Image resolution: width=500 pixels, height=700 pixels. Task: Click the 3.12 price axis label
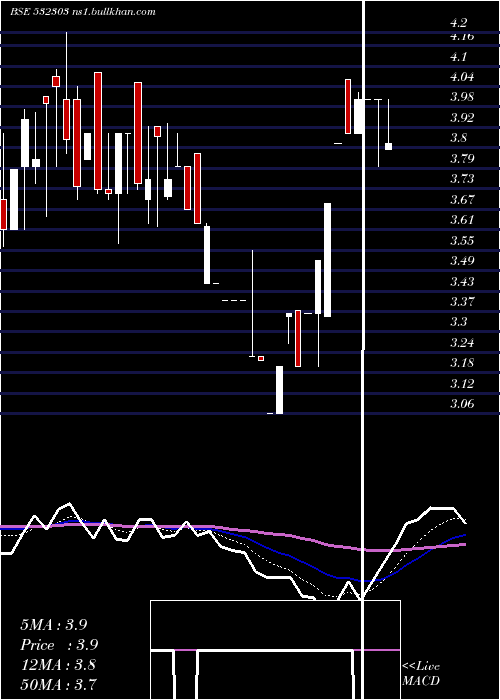click(462, 383)
